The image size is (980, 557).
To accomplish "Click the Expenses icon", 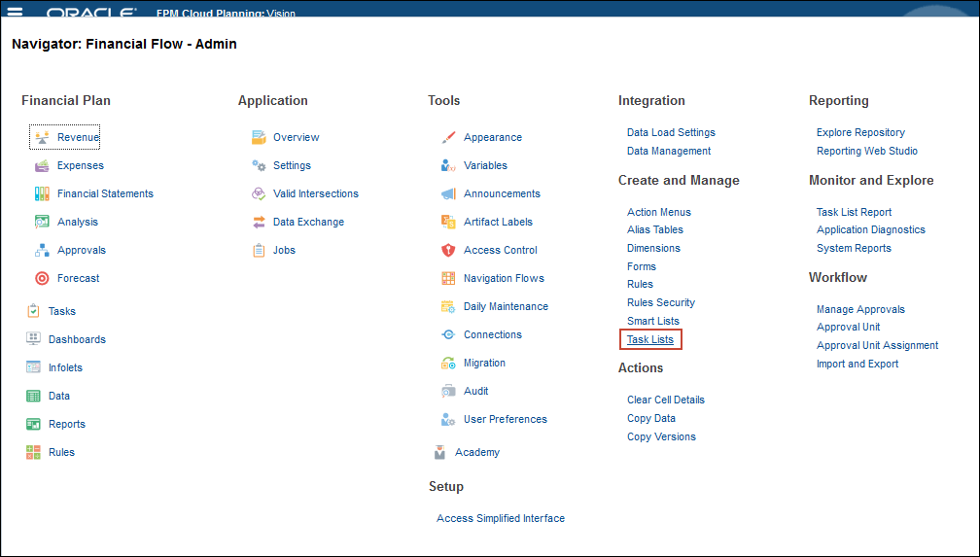I will coord(42,165).
